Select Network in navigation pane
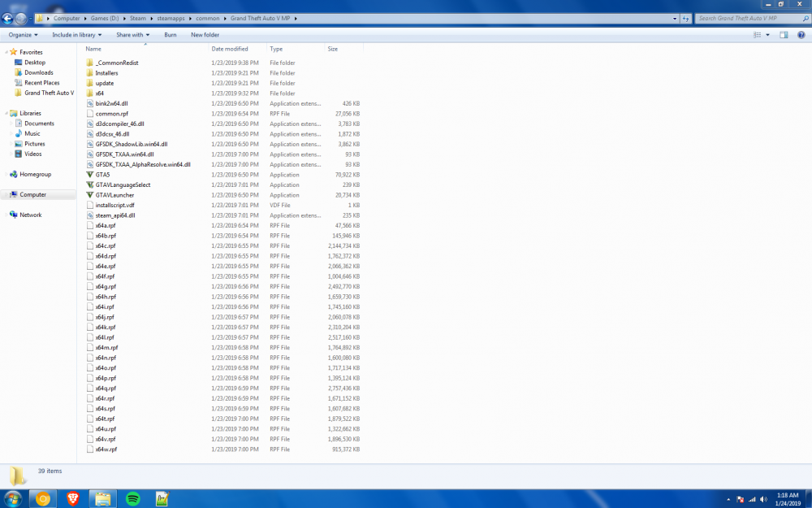This screenshot has height=508, width=812. 31,215
